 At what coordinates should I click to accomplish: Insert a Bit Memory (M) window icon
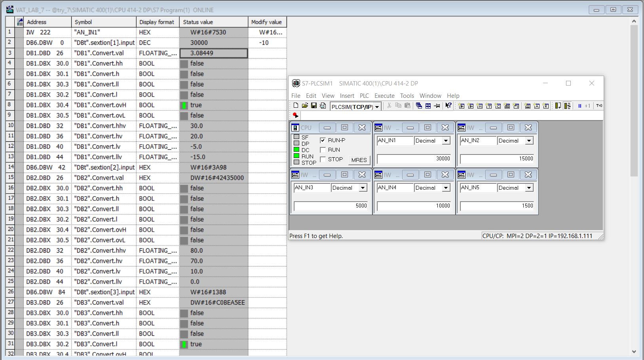coord(480,106)
